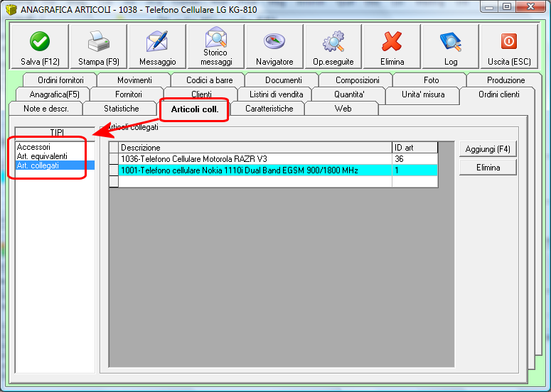Select the Ordini clienti tab
551x392 pixels.
498,94
